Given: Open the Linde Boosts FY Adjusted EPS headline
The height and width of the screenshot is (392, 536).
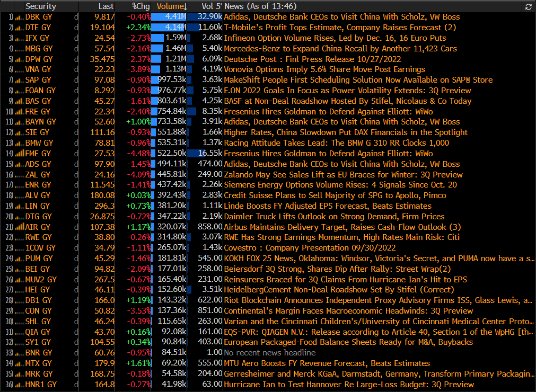Looking at the screenshot, I should (328, 206).
